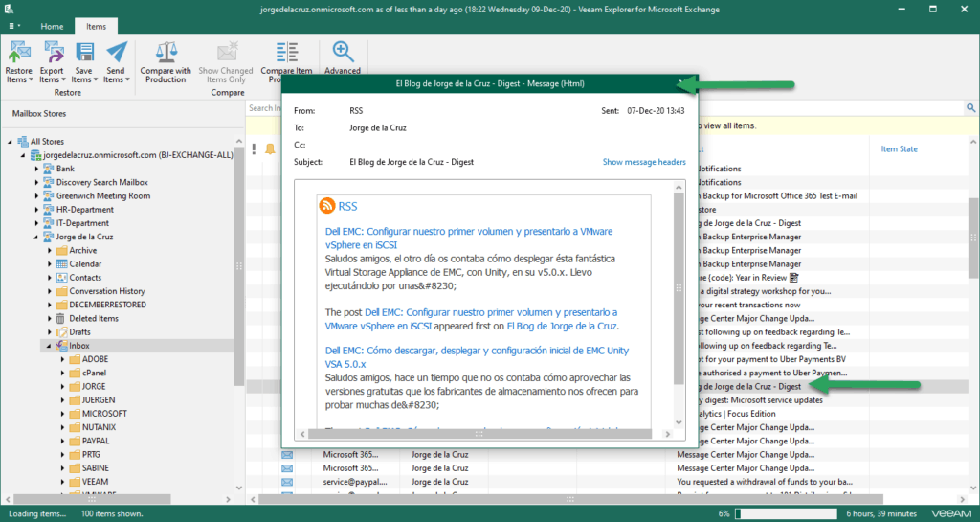This screenshot has height=522, width=980.
Task: Click the RSS heading link
Action: pyautogui.click(x=347, y=206)
